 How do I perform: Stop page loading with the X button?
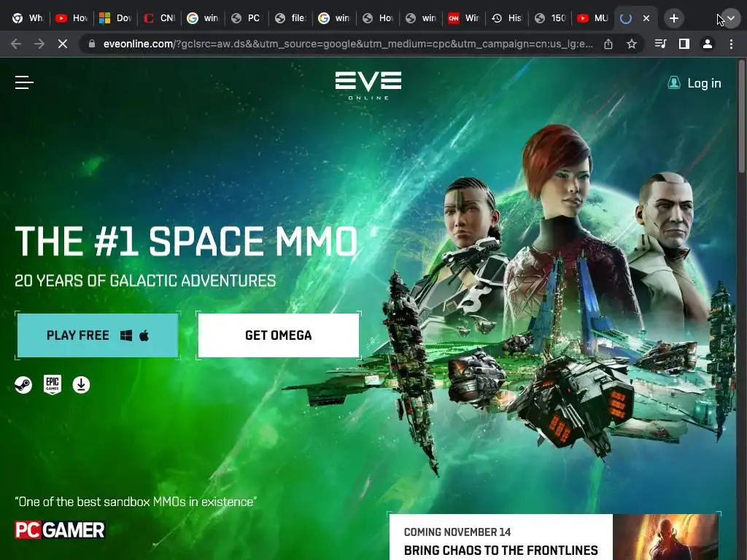(63, 44)
